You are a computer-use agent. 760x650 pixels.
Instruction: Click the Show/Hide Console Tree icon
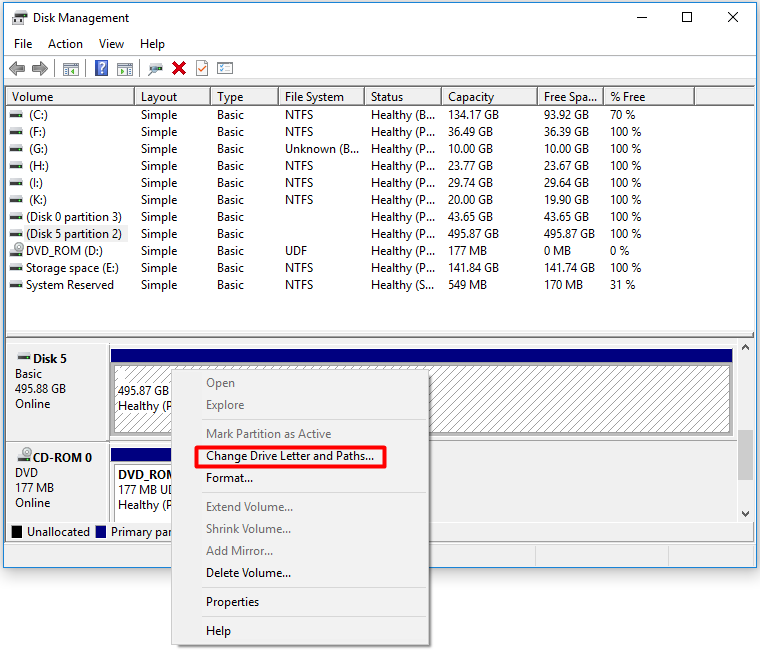[71, 69]
